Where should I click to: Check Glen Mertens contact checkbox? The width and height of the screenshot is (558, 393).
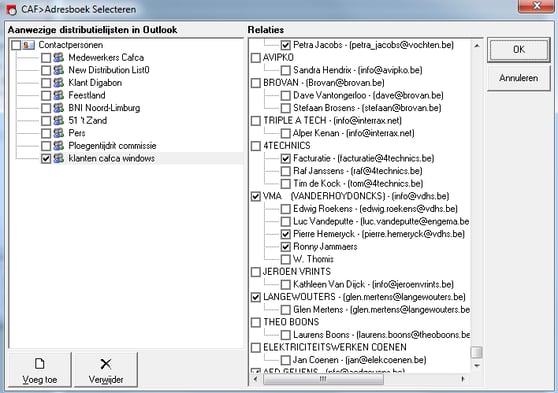[285, 310]
